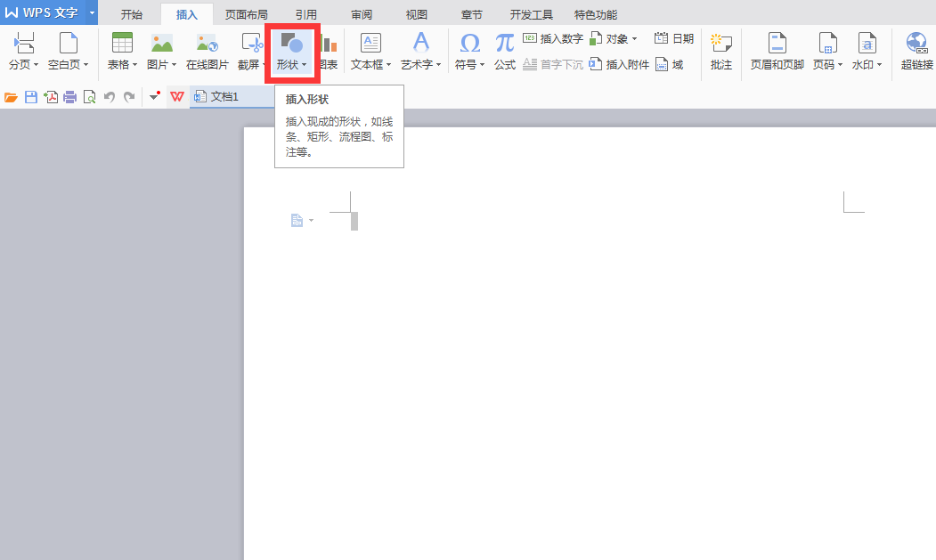Click 插入数字 insert number
Image resolution: width=936 pixels, height=560 pixels.
point(553,39)
